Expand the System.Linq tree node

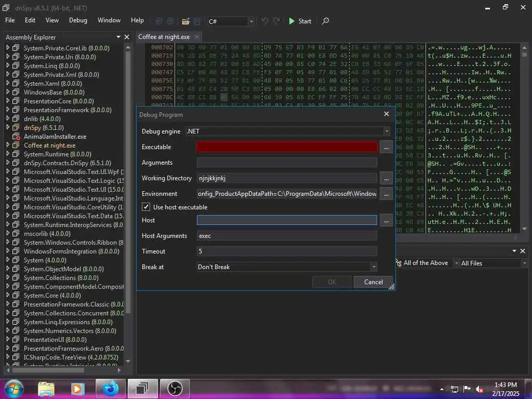(8, 66)
